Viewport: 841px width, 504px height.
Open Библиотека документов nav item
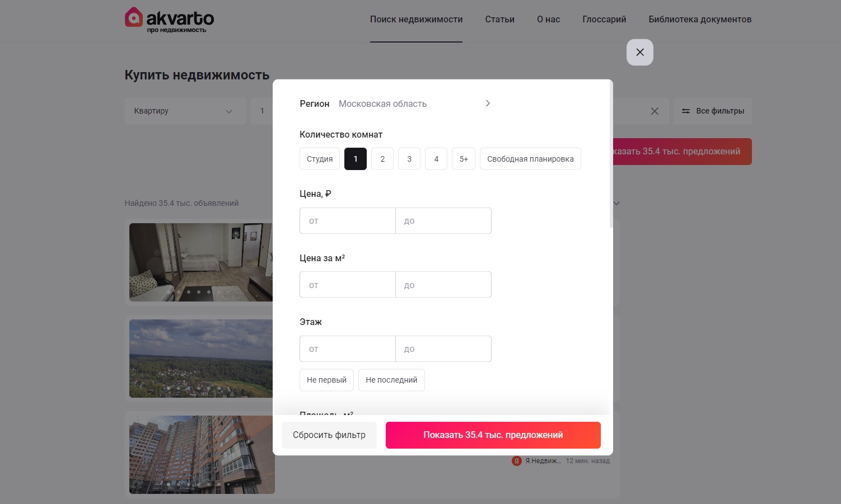(x=700, y=20)
